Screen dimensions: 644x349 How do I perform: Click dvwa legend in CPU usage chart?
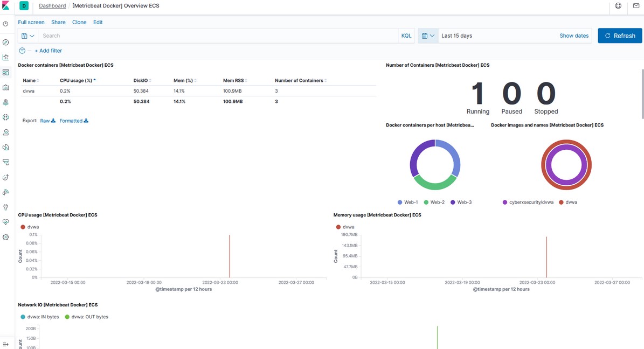coord(30,227)
